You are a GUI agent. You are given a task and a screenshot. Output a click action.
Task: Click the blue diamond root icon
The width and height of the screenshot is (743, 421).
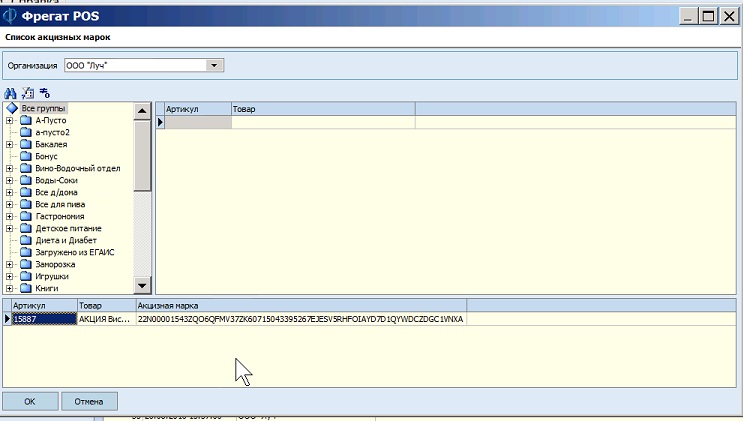[x=12, y=109]
